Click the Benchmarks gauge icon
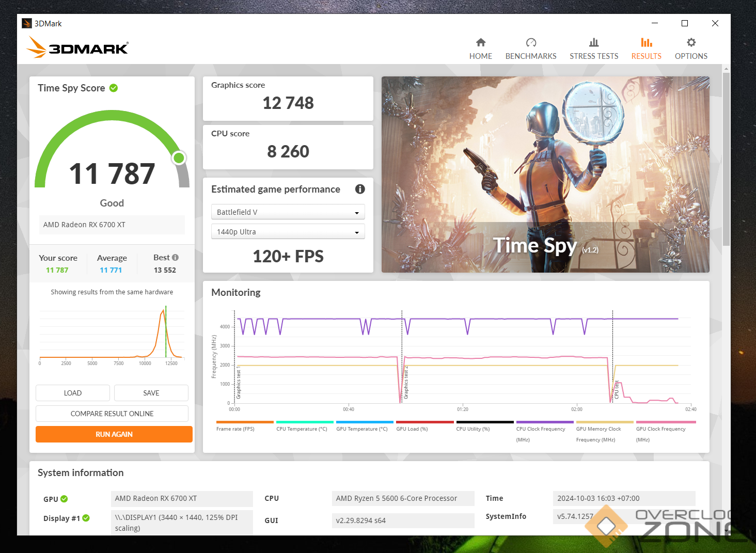Viewport: 756px width, 553px height. pyautogui.click(x=531, y=42)
